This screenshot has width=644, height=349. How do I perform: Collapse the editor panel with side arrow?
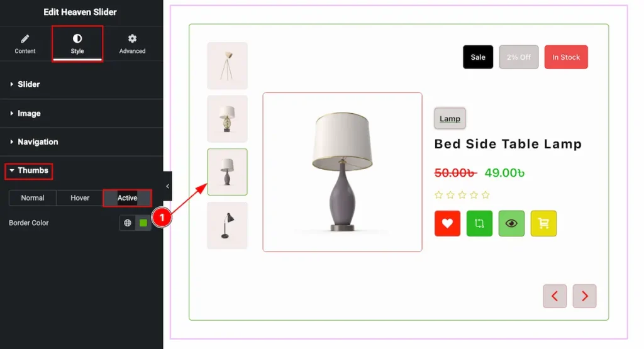(167, 186)
